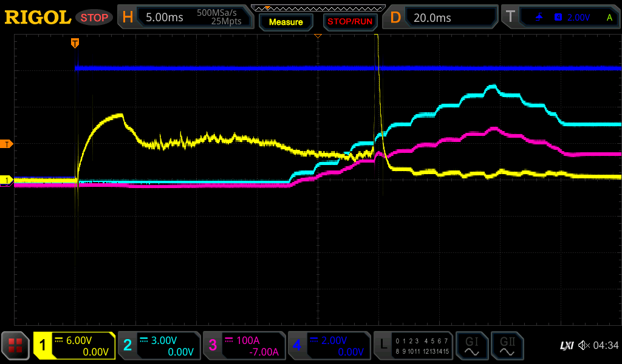622x364 pixels.
Task: Click the GII signal generator icon
Action: point(507,346)
